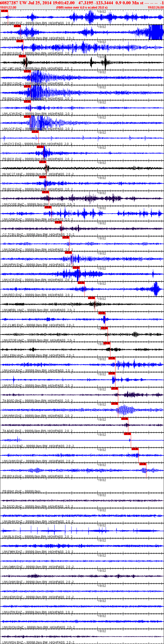The height and width of the screenshot is (644, 164).
Task: Click the pick flag on the UW GHW trace
Action: pos(135,449)
